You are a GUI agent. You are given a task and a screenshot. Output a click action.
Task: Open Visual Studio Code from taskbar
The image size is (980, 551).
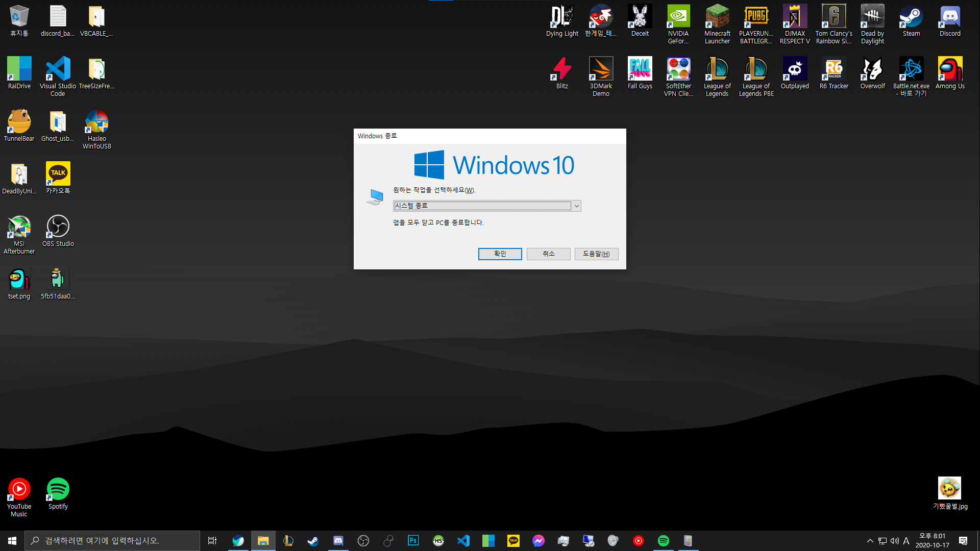[463, 541]
